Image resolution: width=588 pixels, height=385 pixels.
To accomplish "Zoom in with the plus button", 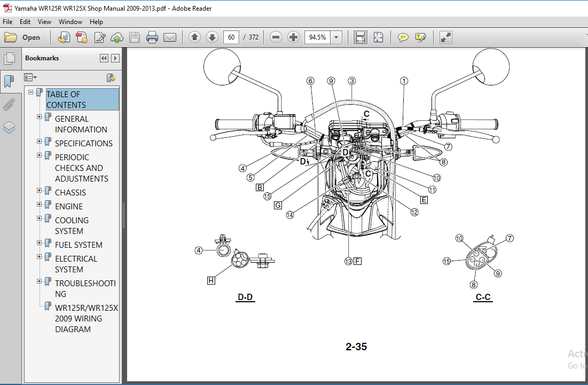I will click(293, 37).
